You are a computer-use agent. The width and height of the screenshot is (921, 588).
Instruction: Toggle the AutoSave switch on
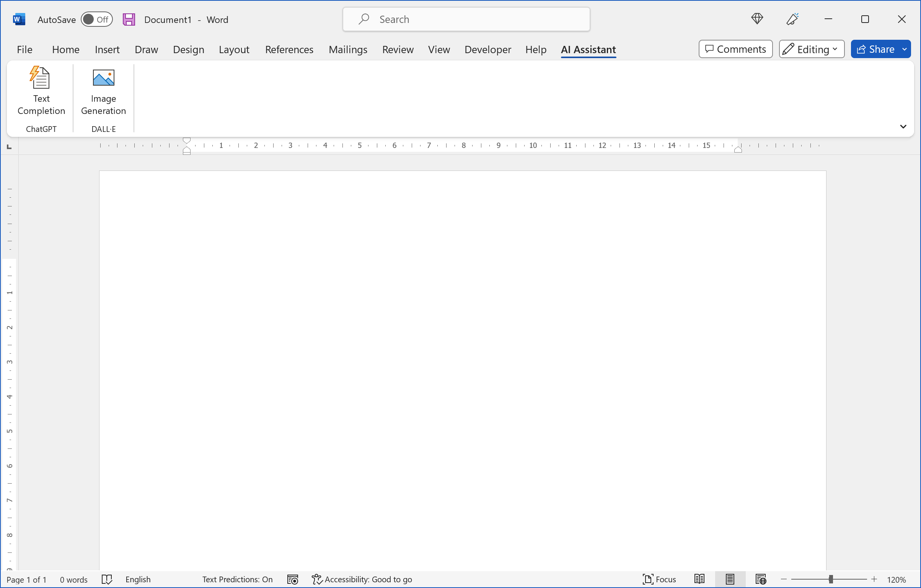click(x=96, y=19)
